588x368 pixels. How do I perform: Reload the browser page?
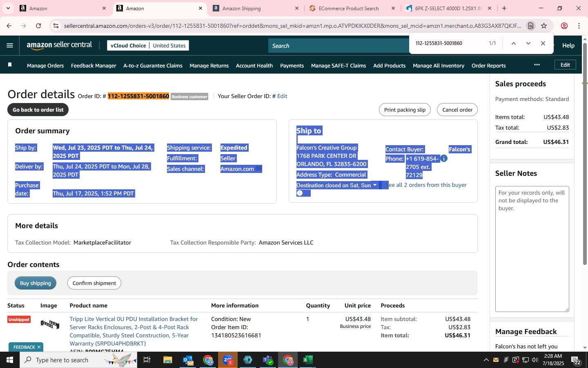38,26
